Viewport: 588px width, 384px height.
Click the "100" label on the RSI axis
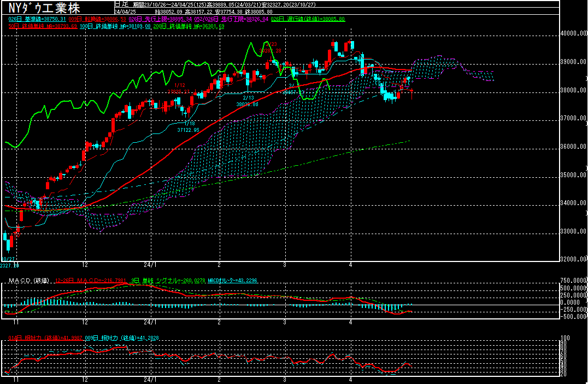point(565,338)
